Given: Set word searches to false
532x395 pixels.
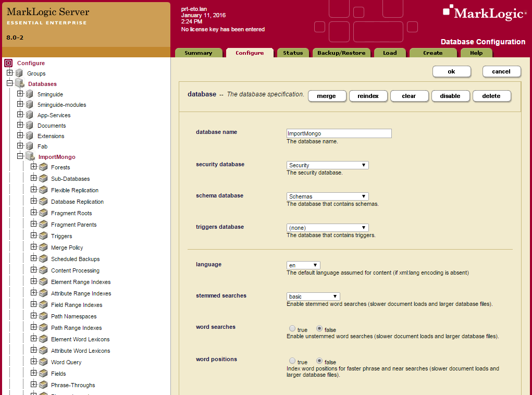Looking at the screenshot, I should 319,328.
